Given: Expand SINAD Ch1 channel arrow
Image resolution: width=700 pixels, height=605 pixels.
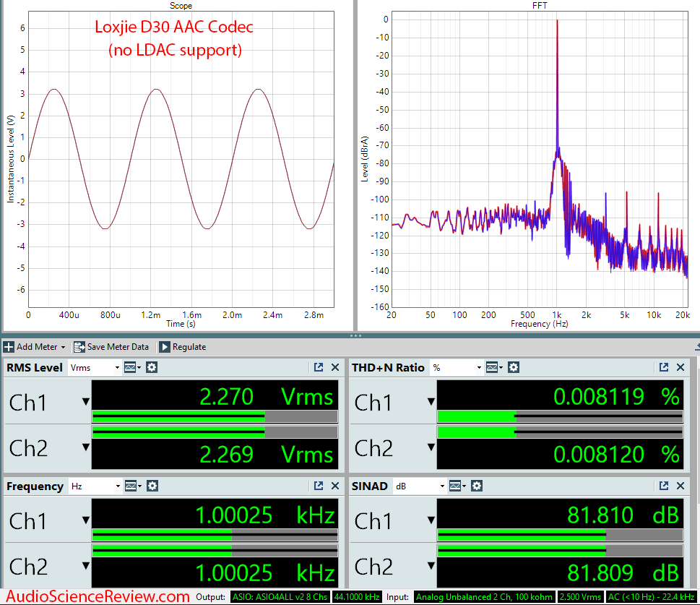Looking at the screenshot, I should coord(431,520).
